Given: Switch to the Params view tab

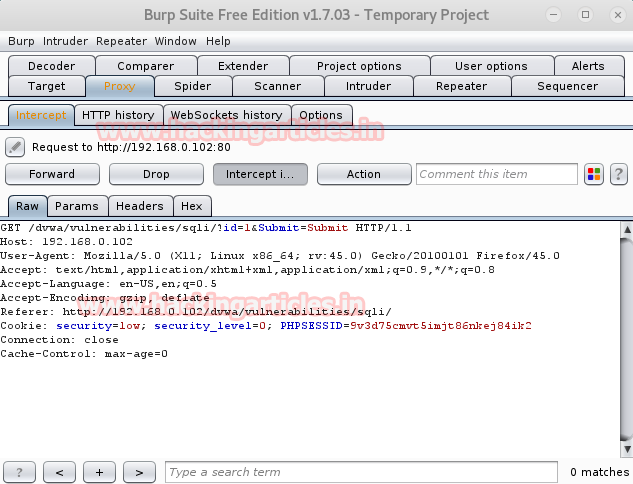Looking at the screenshot, I should (77, 206).
